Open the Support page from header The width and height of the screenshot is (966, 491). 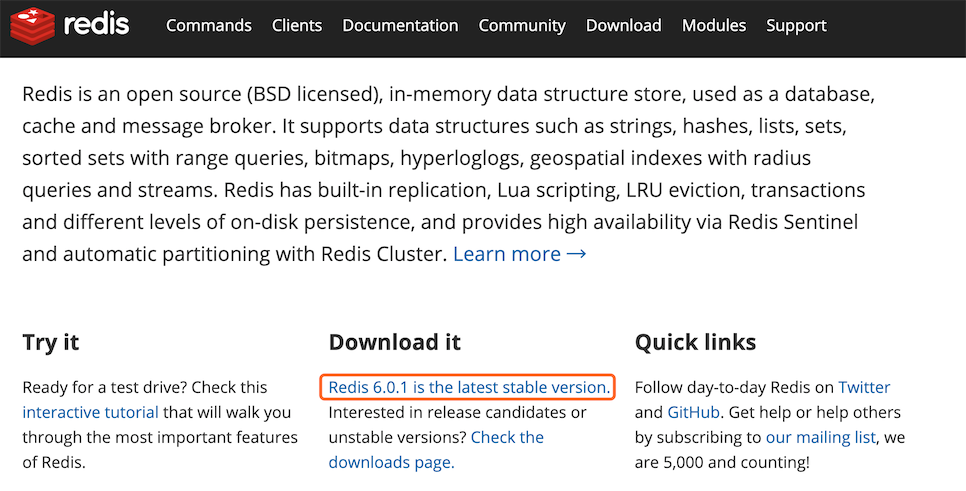pos(797,25)
